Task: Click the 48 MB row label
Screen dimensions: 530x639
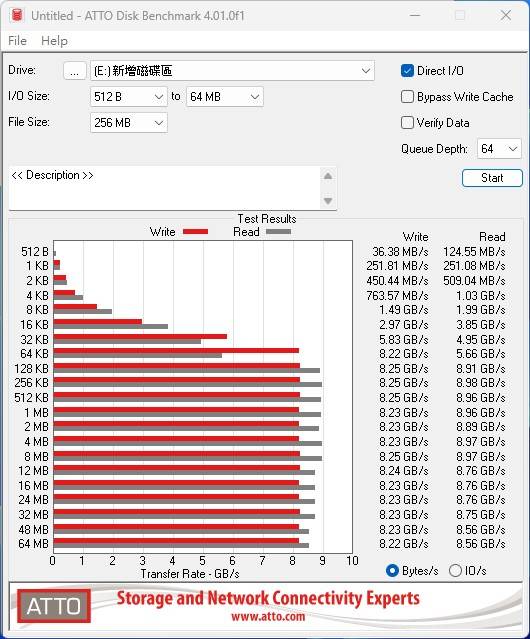Action: tap(33, 529)
